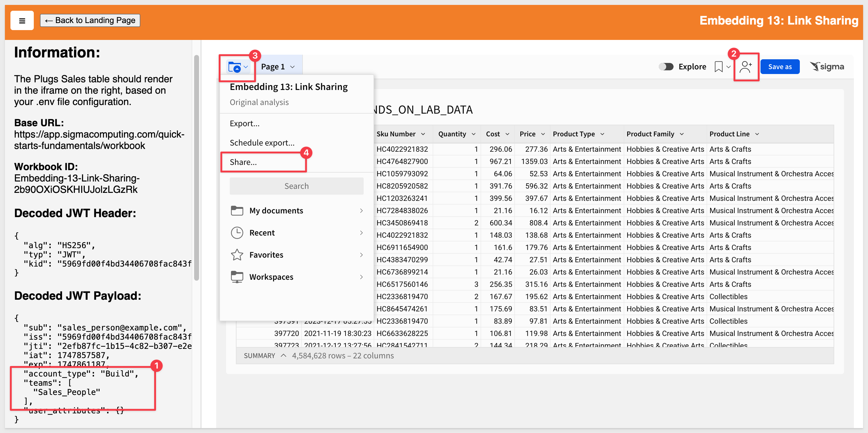The height and width of the screenshot is (433, 868).
Task: Select Recent menu entry
Action: coord(296,233)
